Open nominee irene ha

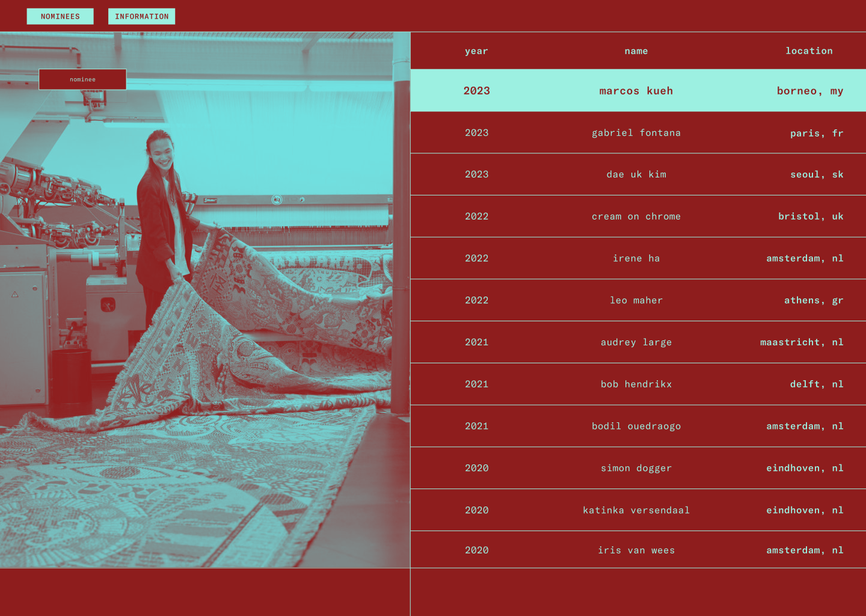click(x=638, y=258)
